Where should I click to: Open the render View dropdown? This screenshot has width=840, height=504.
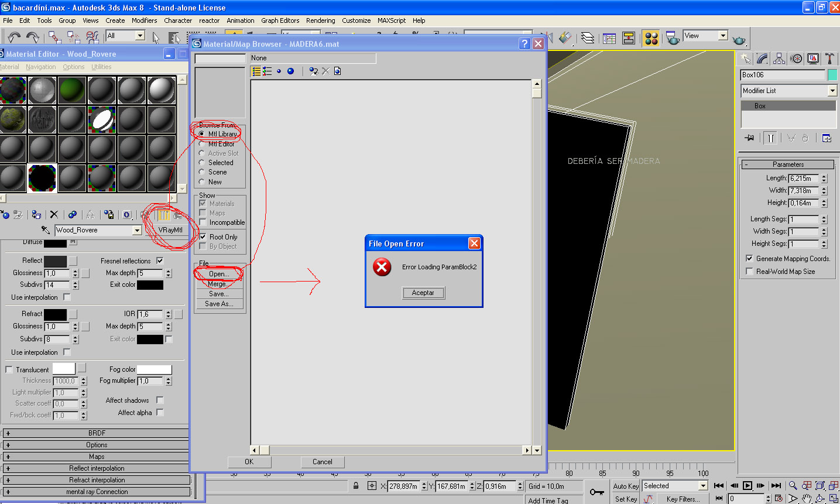(723, 36)
